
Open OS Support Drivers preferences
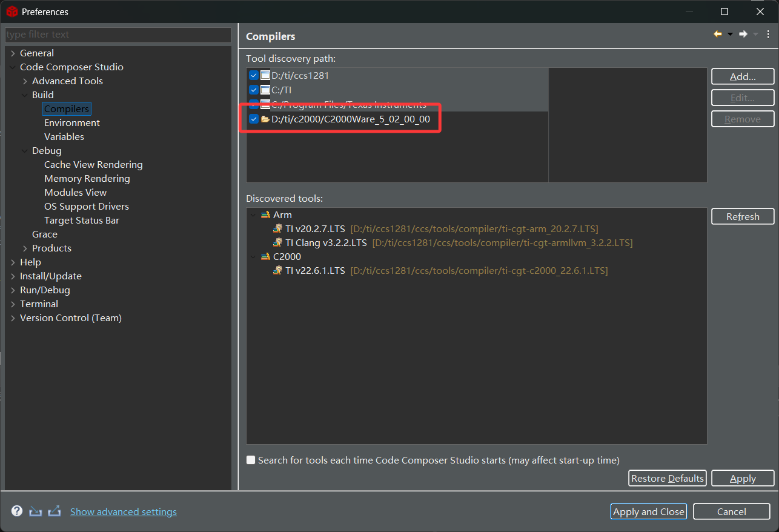pyautogui.click(x=87, y=207)
